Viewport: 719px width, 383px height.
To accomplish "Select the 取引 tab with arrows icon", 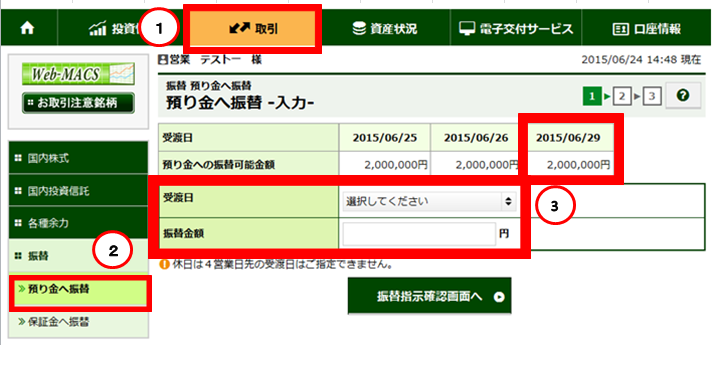I will (x=253, y=28).
